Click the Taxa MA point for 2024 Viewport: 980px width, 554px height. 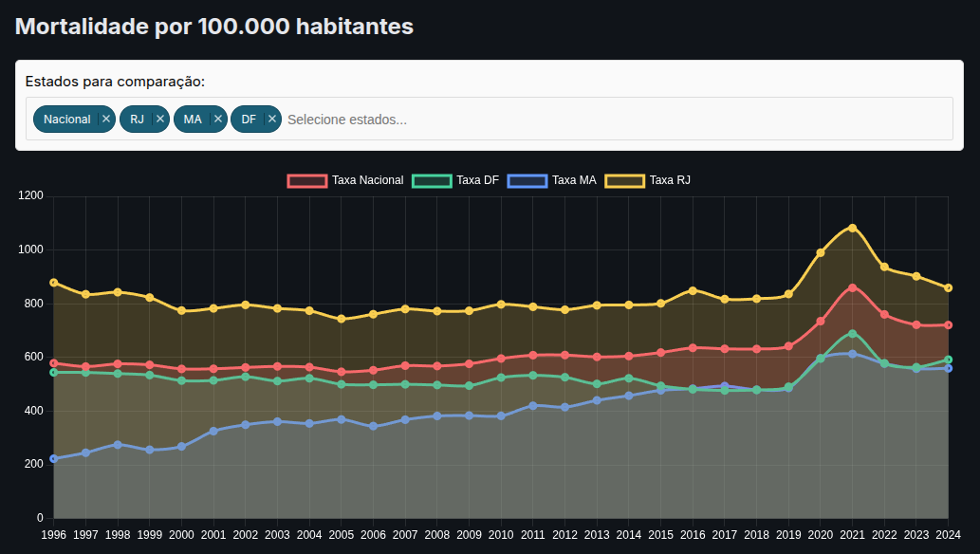pos(948,368)
